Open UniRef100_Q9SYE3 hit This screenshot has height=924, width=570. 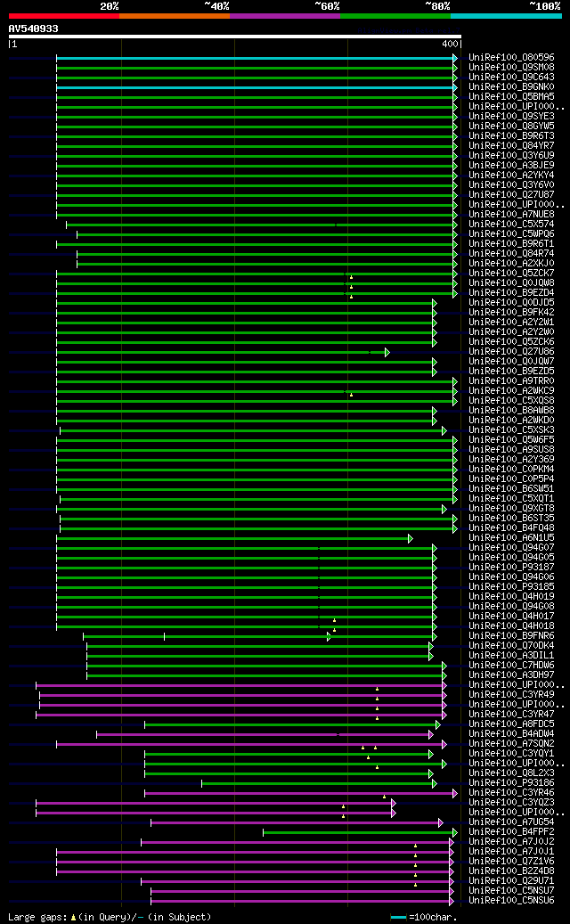511,117
